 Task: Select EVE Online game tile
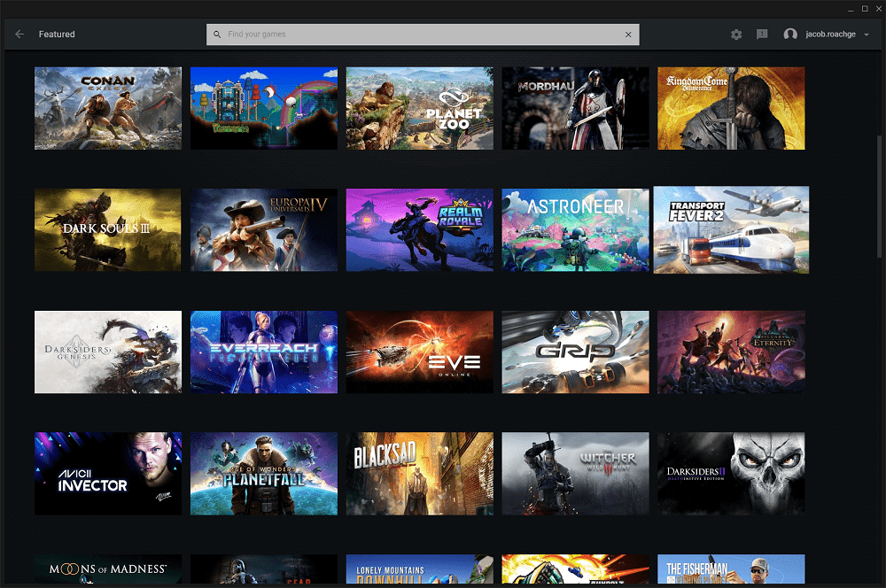[419, 352]
